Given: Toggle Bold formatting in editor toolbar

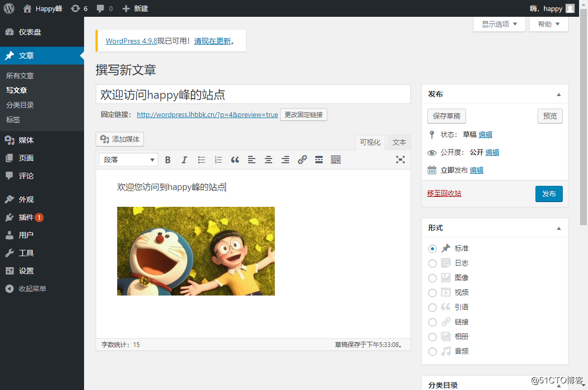Looking at the screenshot, I should point(168,160).
